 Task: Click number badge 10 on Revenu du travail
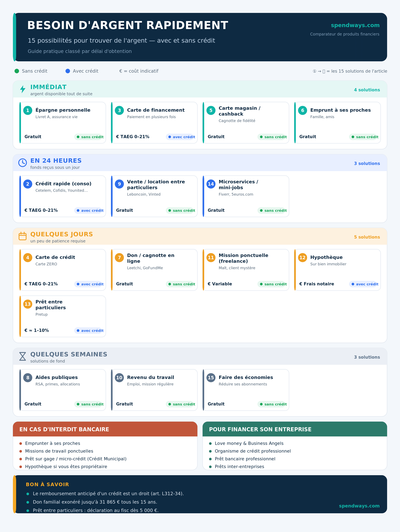click(119, 378)
